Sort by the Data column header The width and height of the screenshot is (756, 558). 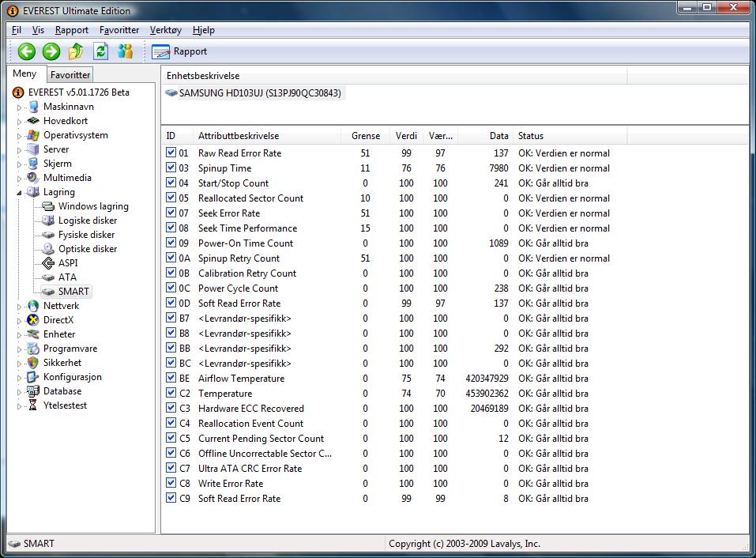[485, 136]
